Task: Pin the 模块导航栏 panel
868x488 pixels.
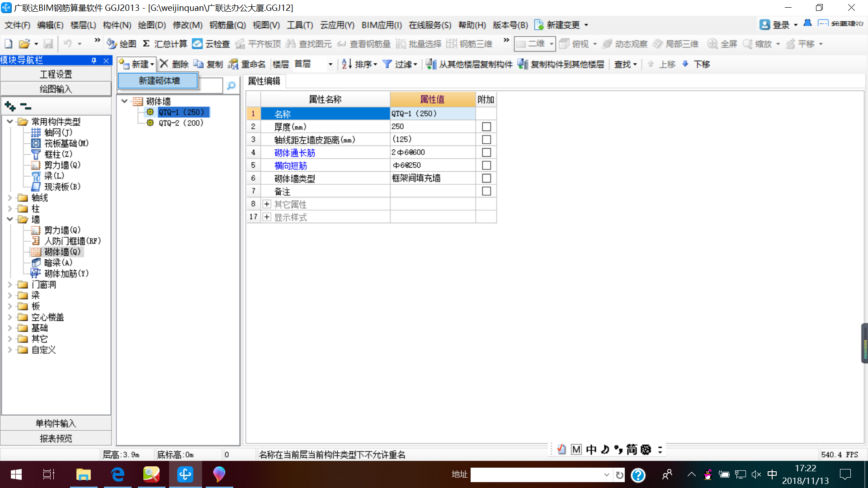Action: [x=94, y=60]
